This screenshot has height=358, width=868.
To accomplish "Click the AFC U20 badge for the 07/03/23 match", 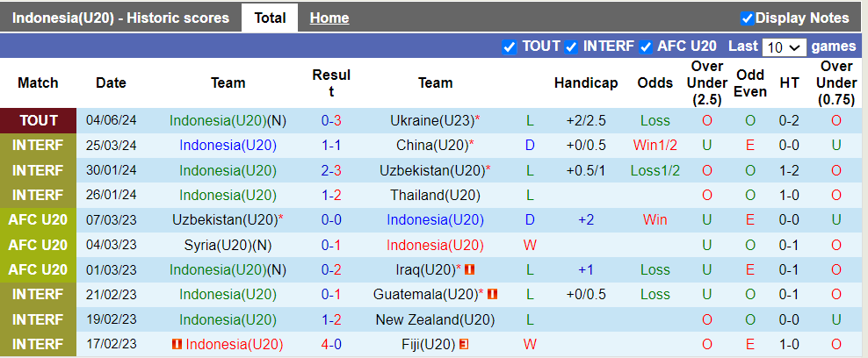I will pos(38,219).
